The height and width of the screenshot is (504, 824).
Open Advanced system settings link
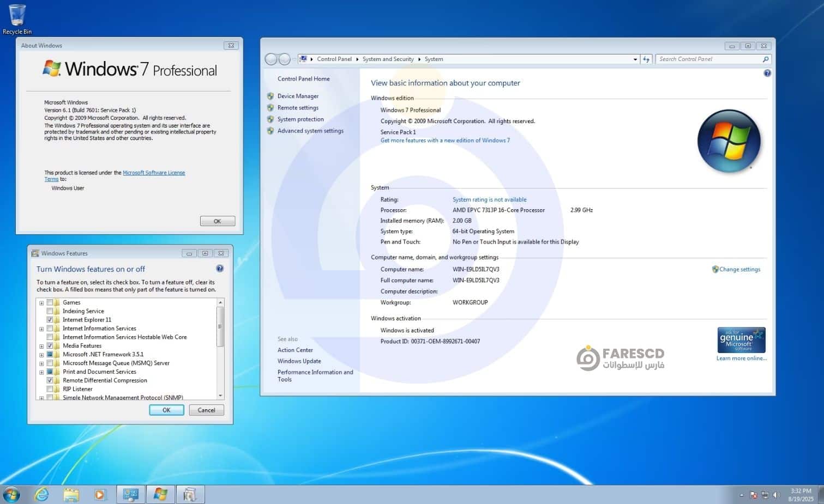coord(310,131)
